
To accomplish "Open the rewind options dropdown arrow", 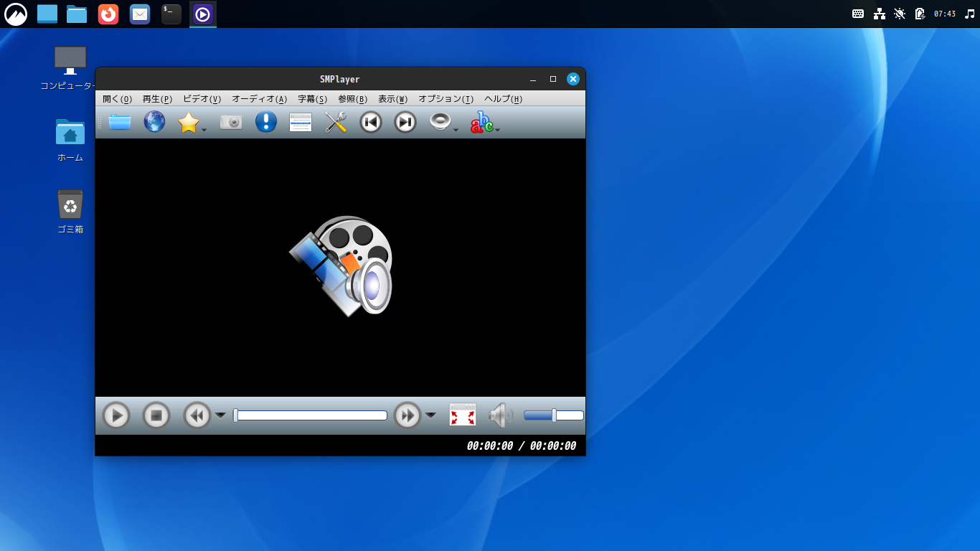I will pos(221,415).
